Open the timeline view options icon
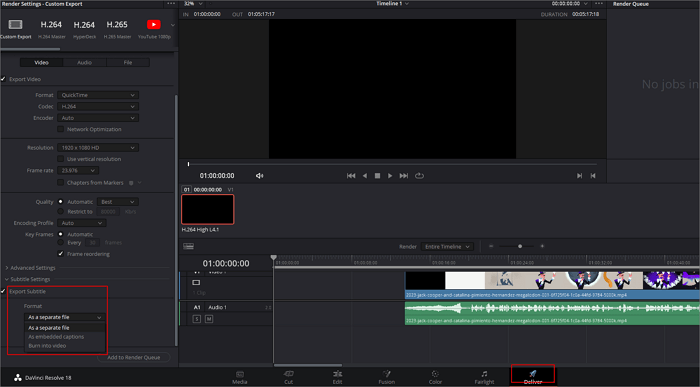The width and height of the screenshot is (700, 387). [188, 246]
